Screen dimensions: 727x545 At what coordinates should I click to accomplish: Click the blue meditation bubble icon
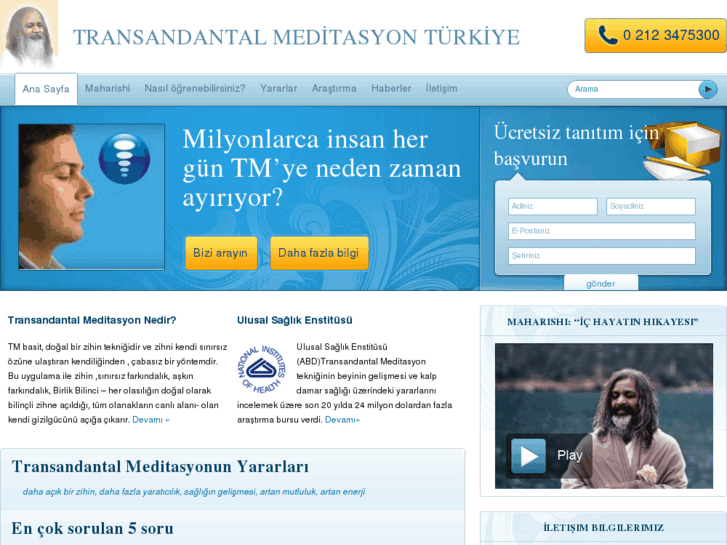[124, 159]
